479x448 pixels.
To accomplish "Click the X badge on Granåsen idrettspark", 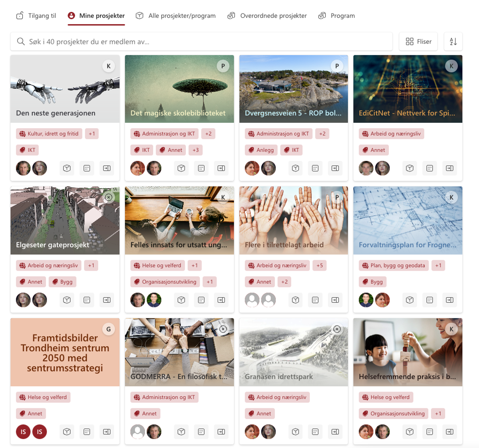I will pyautogui.click(x=337, y=329).
